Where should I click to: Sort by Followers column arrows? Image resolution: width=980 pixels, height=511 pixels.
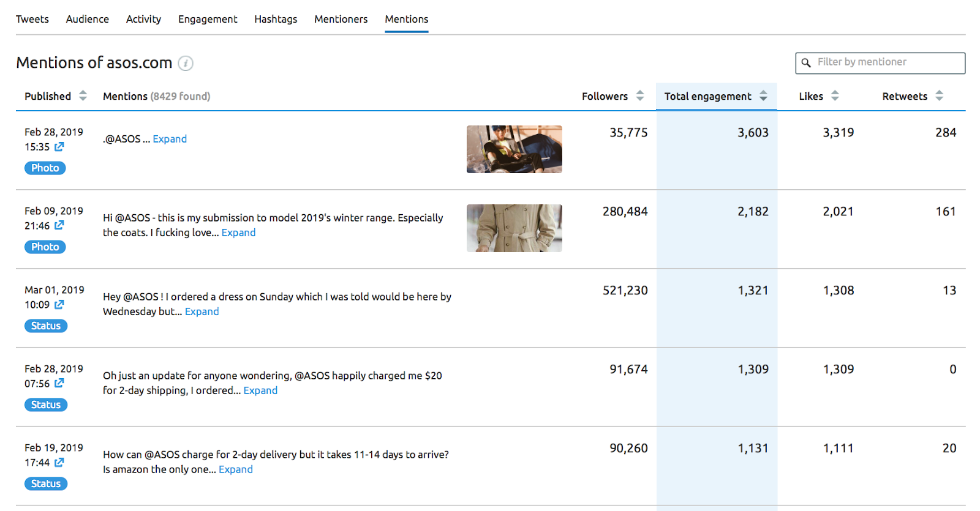click(x=640, y=96)
